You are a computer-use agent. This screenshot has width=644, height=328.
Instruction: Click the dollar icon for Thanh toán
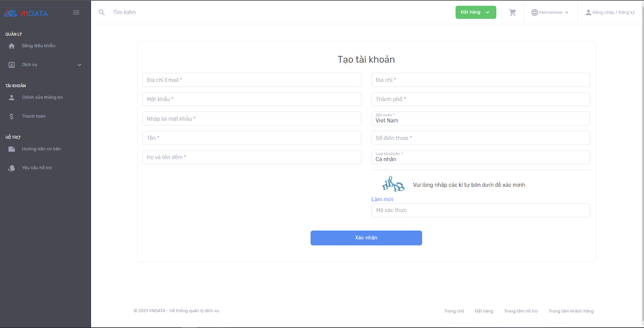point(12,116)
